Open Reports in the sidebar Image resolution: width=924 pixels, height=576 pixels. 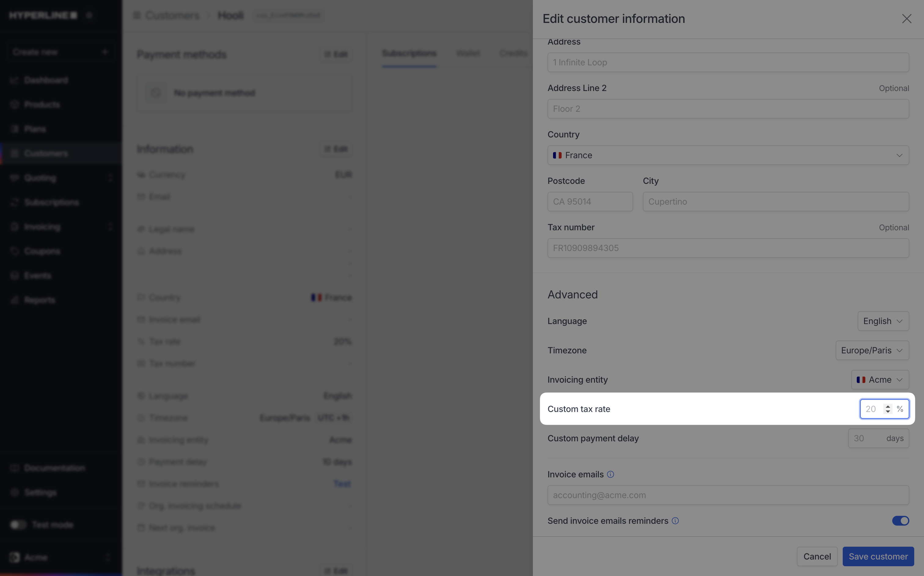(61, 300)
